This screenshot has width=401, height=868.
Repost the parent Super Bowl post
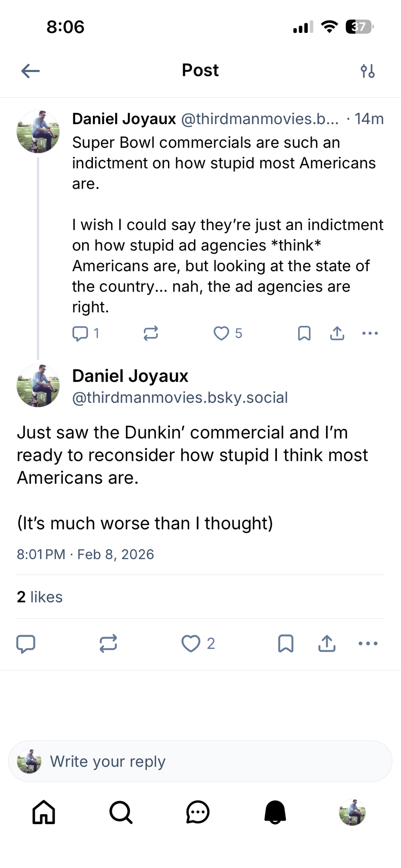point(151,333)
